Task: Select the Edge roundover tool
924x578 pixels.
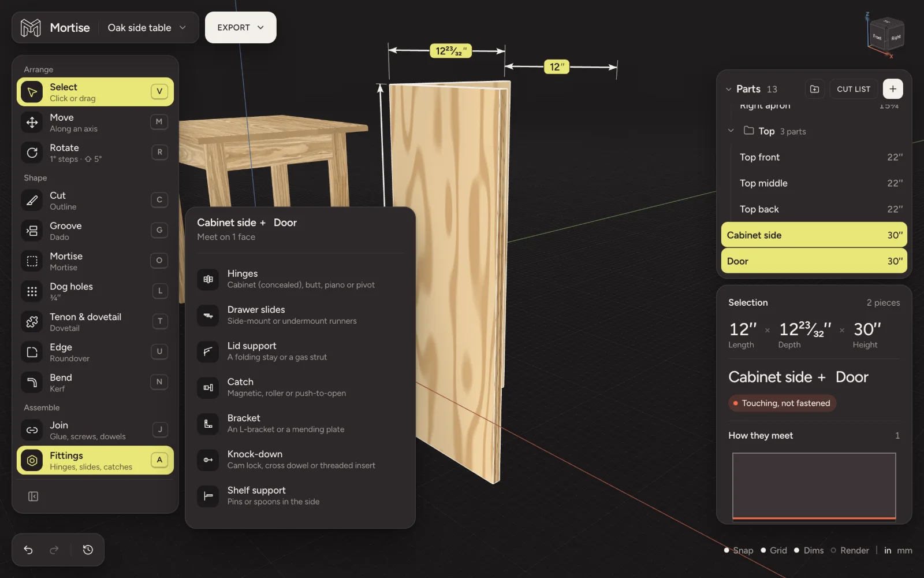Action: (95, 352)
